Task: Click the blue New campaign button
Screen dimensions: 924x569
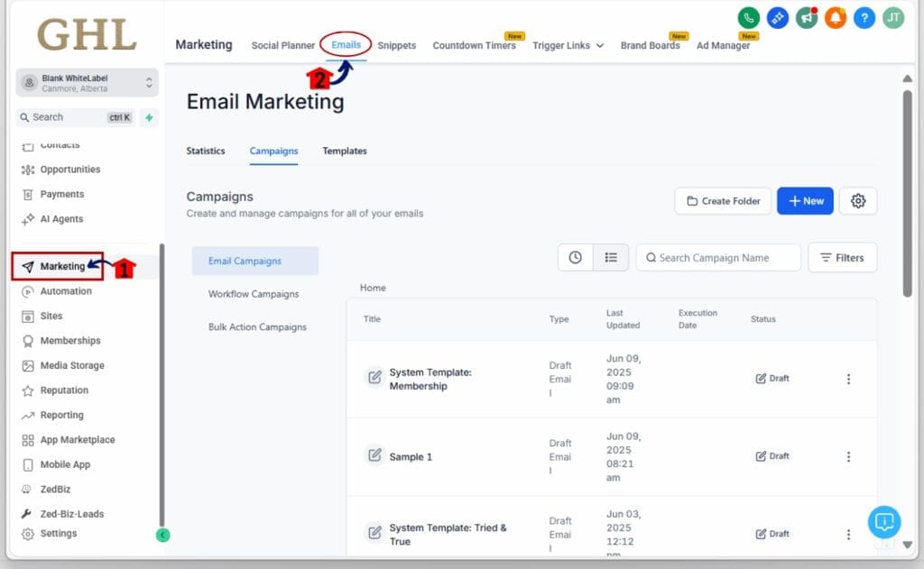Action: (x=805, y=201)
